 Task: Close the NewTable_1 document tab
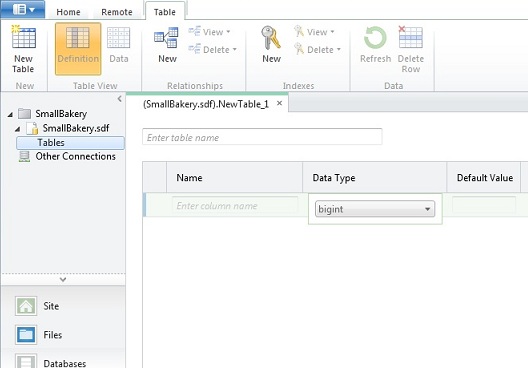pyautogui.click(x=279, y=103)
